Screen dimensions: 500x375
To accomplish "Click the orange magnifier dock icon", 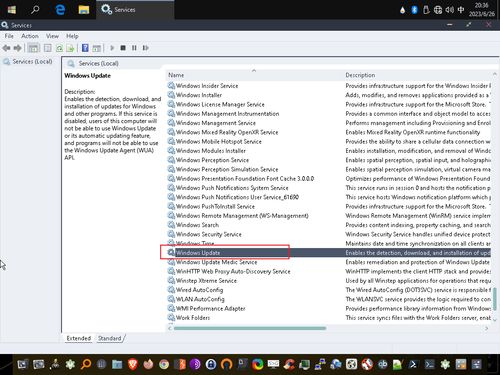I will [86, 364].
